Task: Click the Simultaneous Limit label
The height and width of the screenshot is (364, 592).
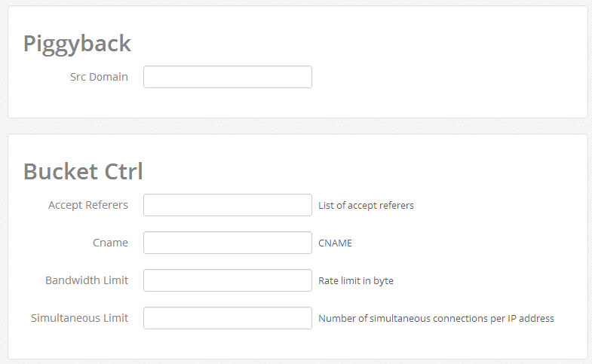Action: click(x=79, y=318)
